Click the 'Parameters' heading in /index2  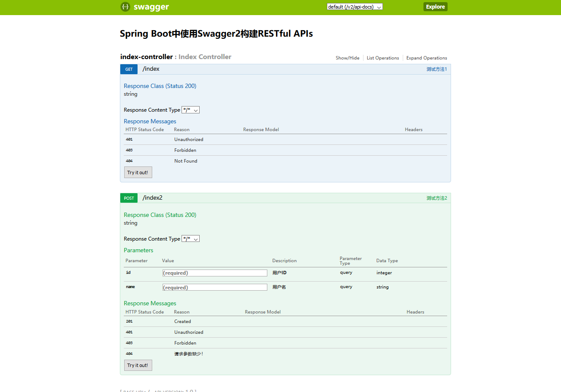pos(138,250)
